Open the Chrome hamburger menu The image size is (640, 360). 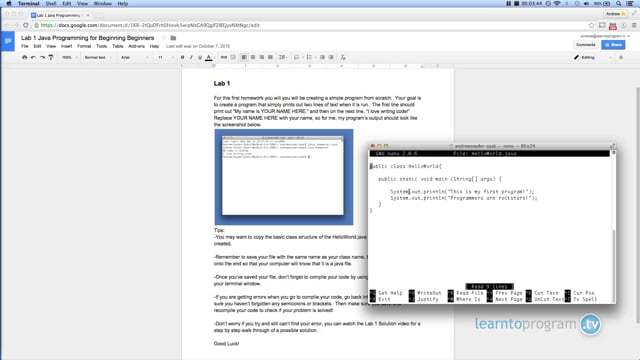point(634,25)
